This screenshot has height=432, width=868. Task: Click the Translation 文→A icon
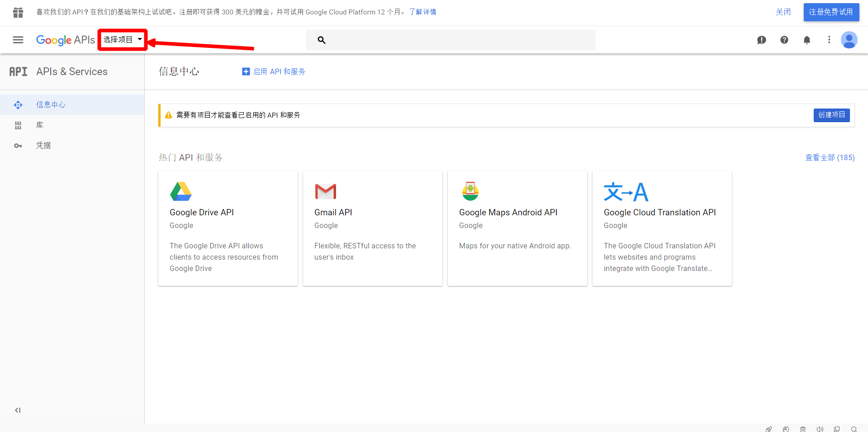(x=626, y=192)
